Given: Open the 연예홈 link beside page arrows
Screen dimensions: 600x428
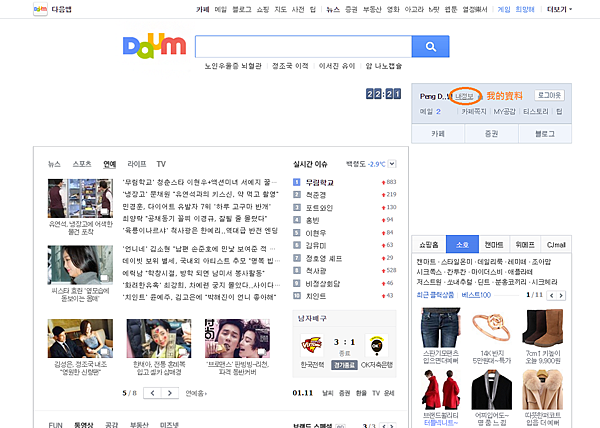Looking at the screenshot, I should tap(196, 393).
